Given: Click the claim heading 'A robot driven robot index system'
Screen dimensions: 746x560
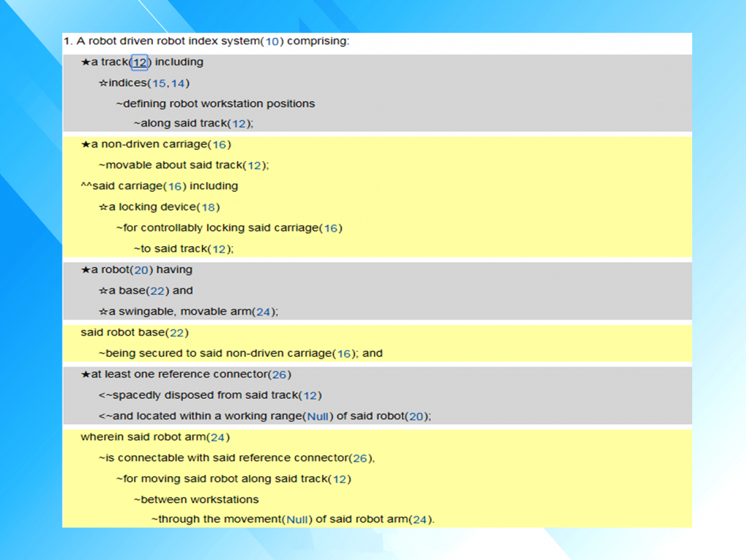Looking at the screenshot, I should tap(168, 41).
